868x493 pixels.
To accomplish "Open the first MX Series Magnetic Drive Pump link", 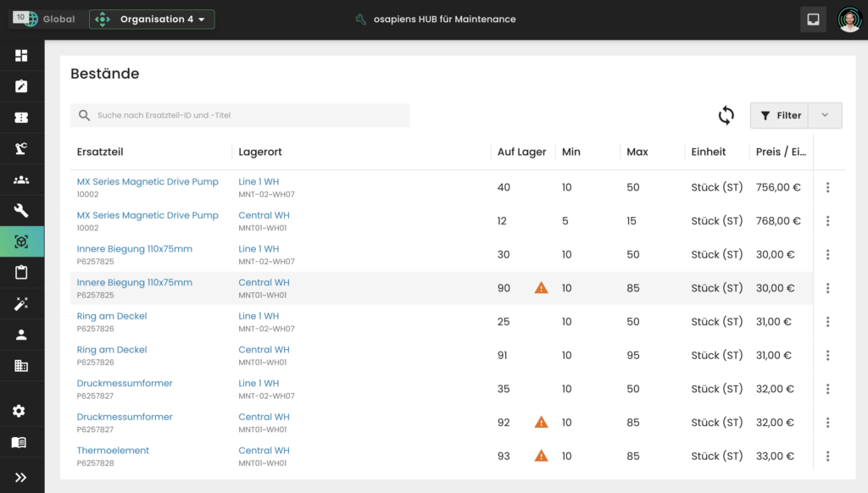I will pos(147,182).
